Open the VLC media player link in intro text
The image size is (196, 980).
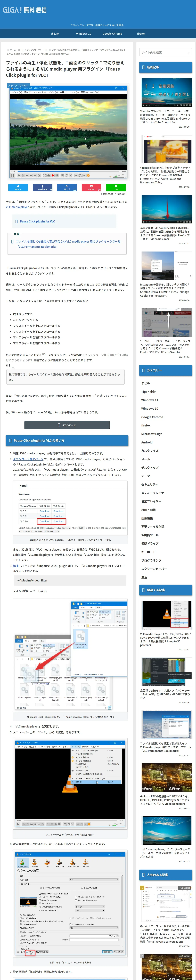(x=17, y=207)
